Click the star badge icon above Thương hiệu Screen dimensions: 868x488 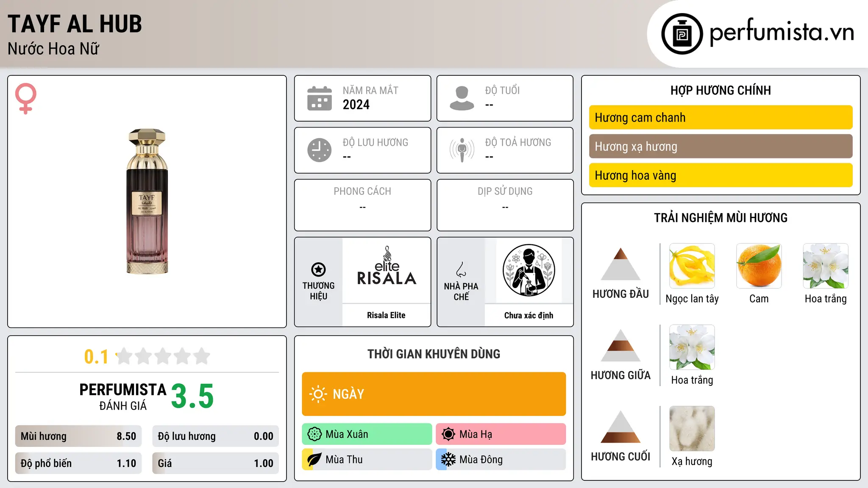[318, 269]
